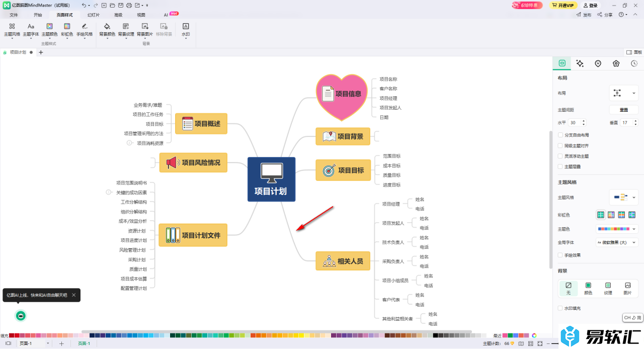
Task: Switch to the 幻灯片 tab
Action: pos(94,15)
